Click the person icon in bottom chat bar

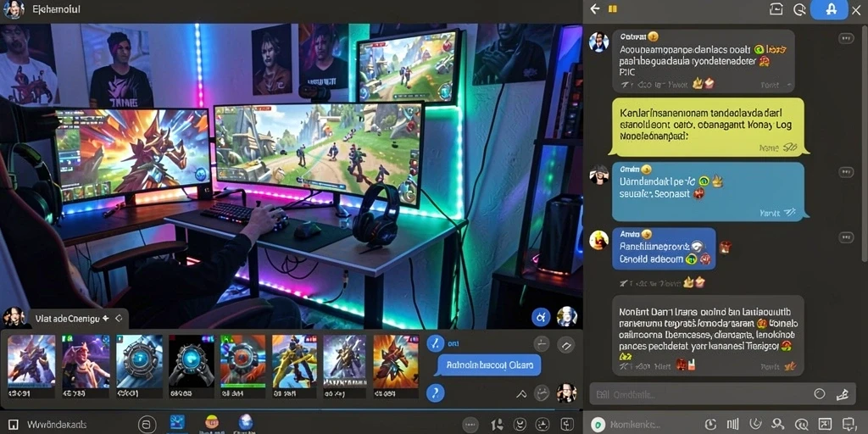click(778, 425)
